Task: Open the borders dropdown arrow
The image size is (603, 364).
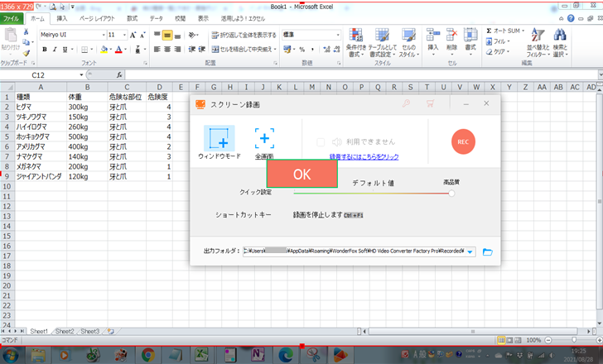Action: coord(91,49)
